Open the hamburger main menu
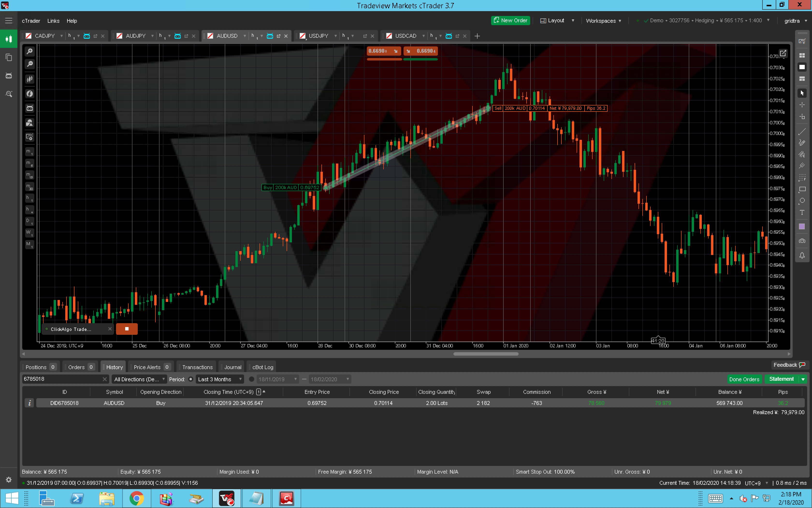Screen dimensions: 812x508 [x=9, y=21]
